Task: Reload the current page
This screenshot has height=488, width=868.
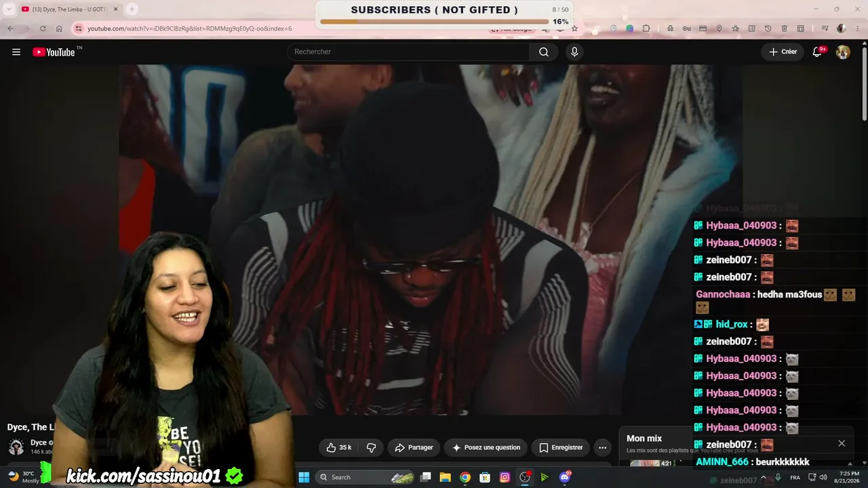Action: tap(43, 28)
